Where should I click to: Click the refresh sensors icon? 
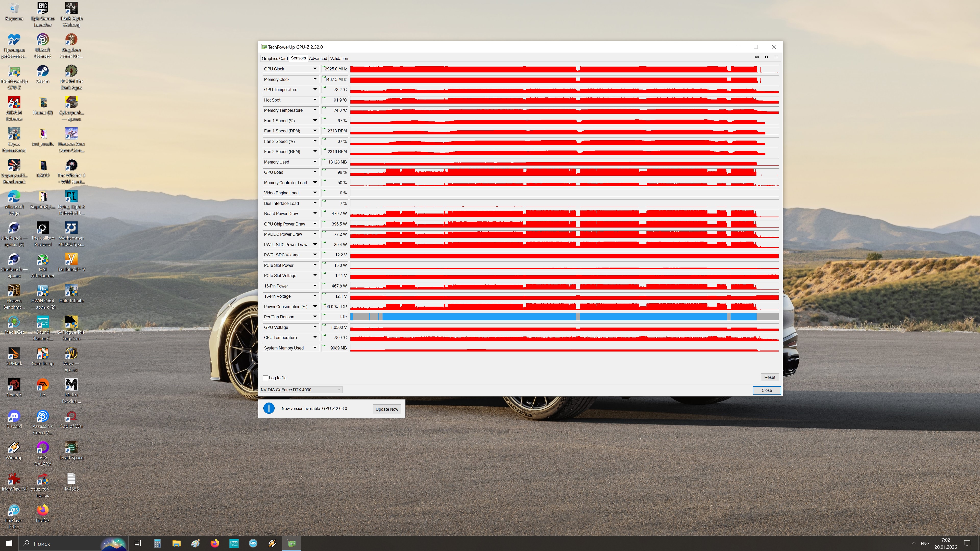pyautogui.click(x=766, y=57)
